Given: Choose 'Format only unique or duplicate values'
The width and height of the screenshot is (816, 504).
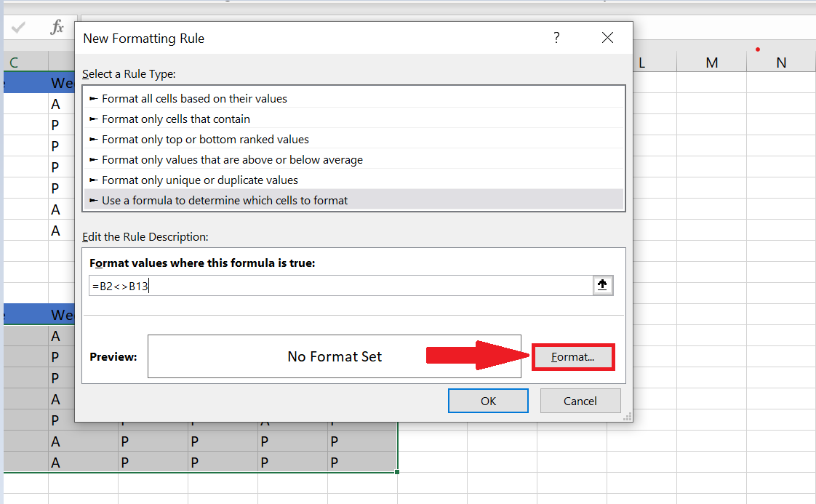Looking at the screenshot, I should [200, 180].
